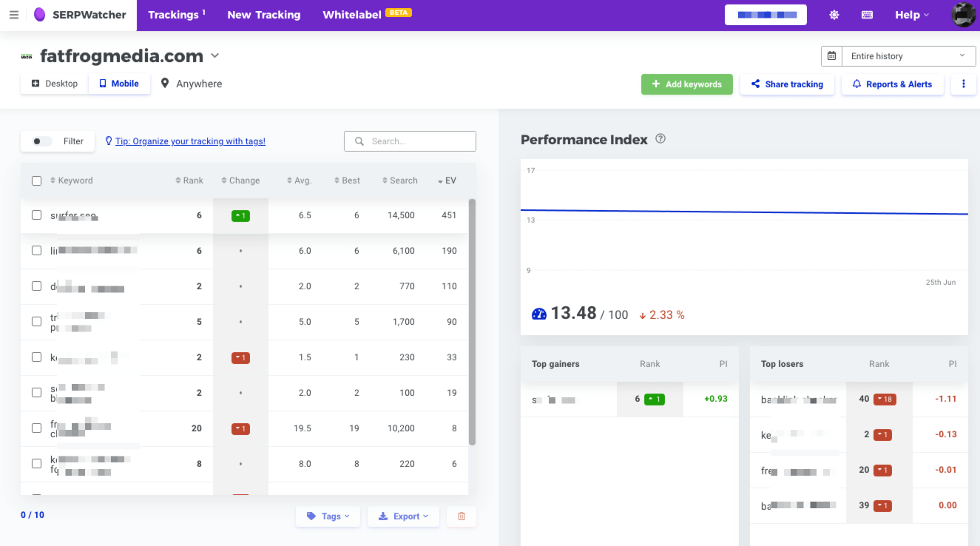Click the +0.93 PI value
Screen dimensions: 980x546
pos(716,399)
